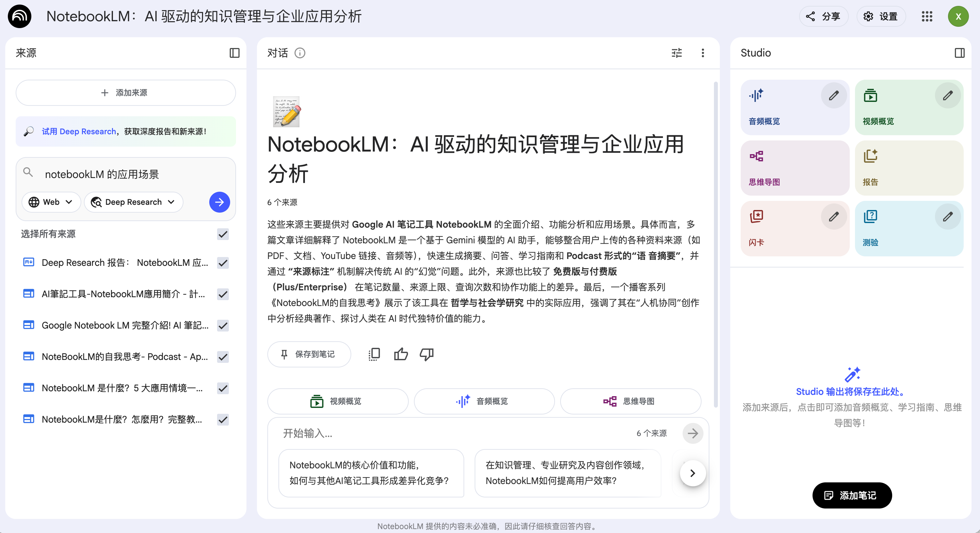Uncheck 选择所有来源 to deselect all sources
The height and width of the screenshot is (533, 980).
(223, 234)
